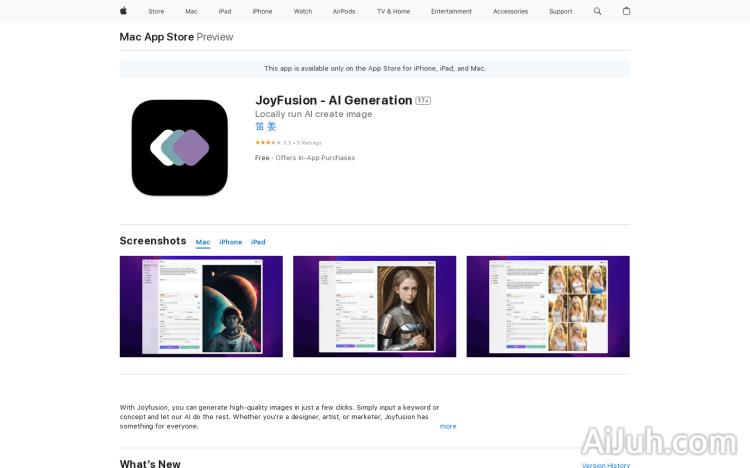Open the Mac menu item
Screen dimensions: 750x468
point(191,11)
